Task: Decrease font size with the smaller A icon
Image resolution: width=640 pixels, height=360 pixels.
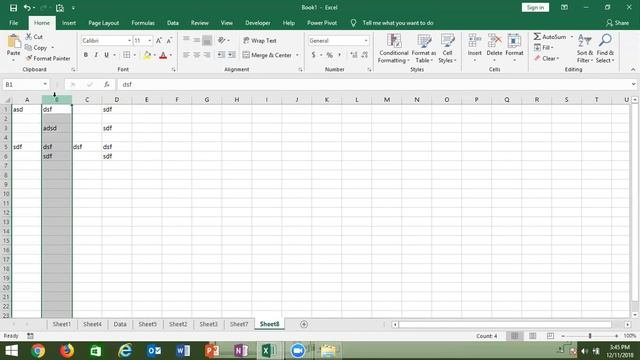Action: [x=169, y=40]
